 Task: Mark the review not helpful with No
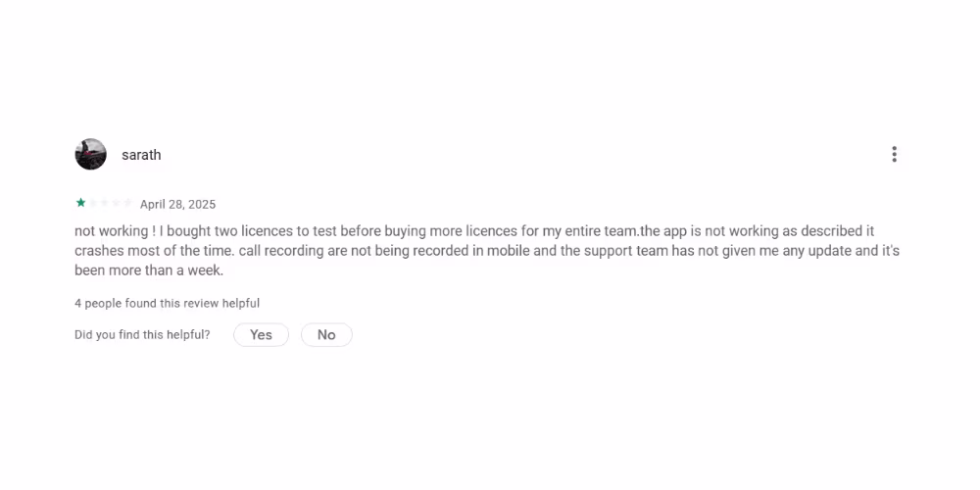[326, 335]
